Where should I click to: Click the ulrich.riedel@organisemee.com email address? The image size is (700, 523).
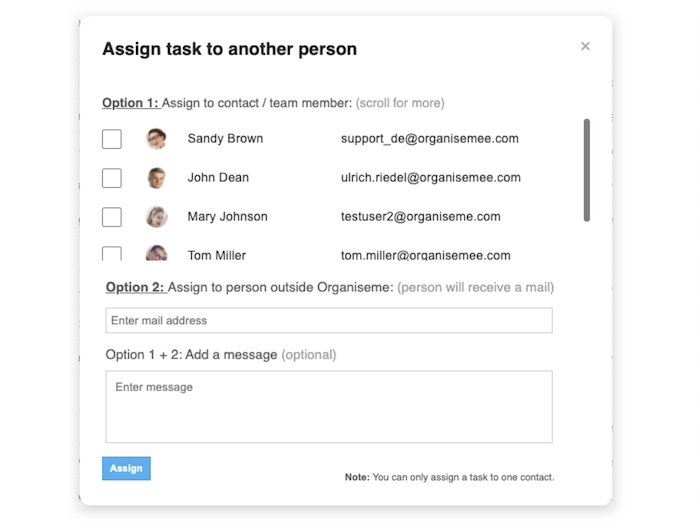coord(430,178)
